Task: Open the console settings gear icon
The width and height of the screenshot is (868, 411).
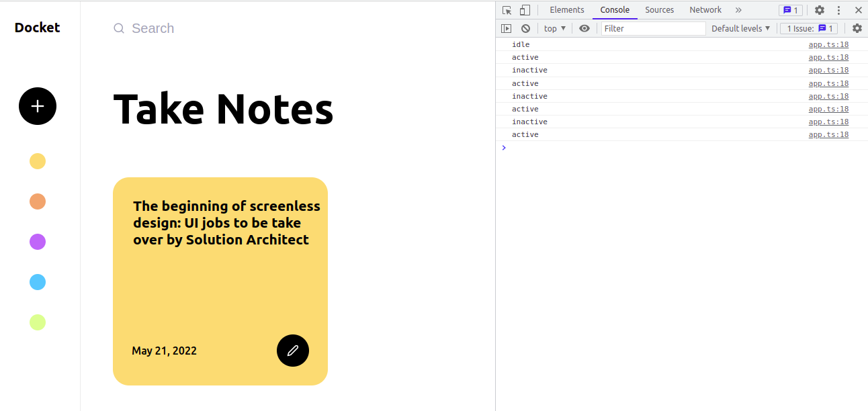Action: [857, 28]
